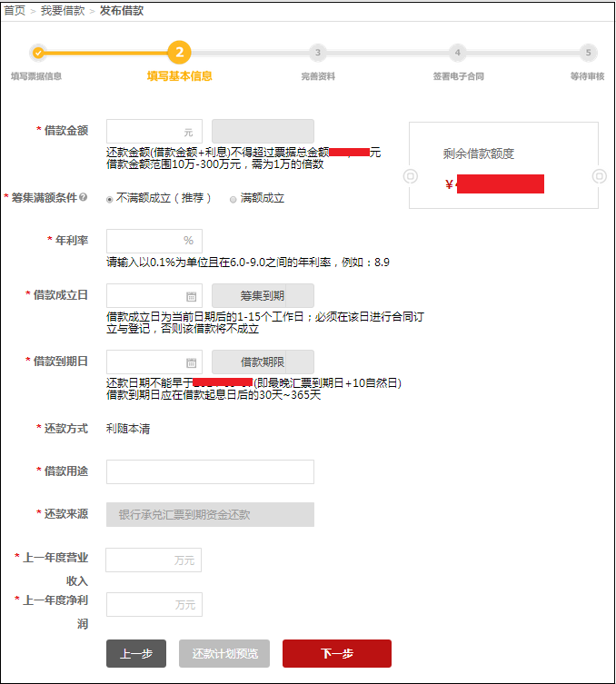Screen dimensions: 616x684
Task: Focus the 年利率 percentage input
Action: pos(145,241)
